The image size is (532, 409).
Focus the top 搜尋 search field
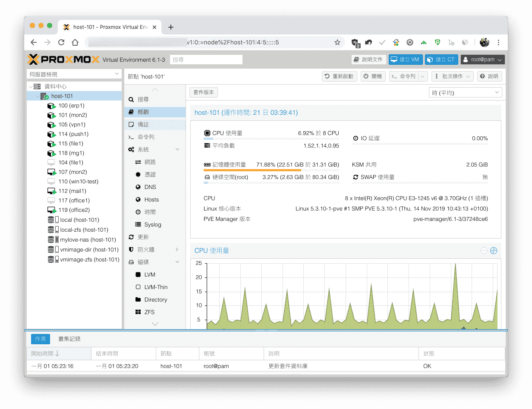pyautogui.click(x=206, y=60)
